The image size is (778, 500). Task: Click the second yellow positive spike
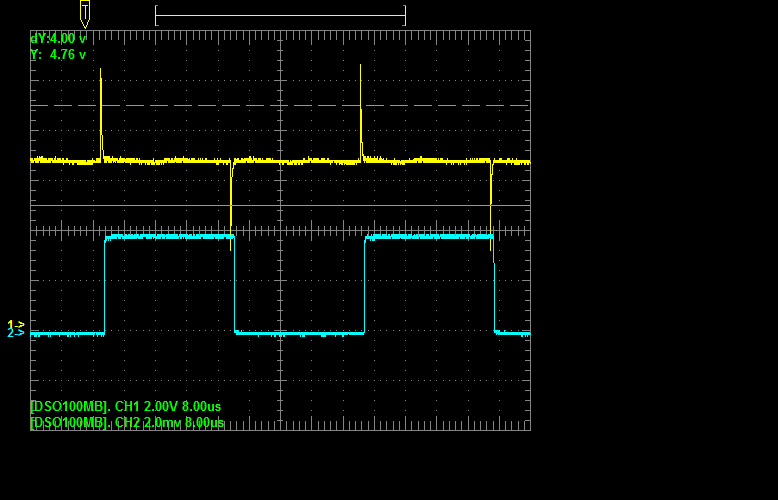(x=361, y=110)
